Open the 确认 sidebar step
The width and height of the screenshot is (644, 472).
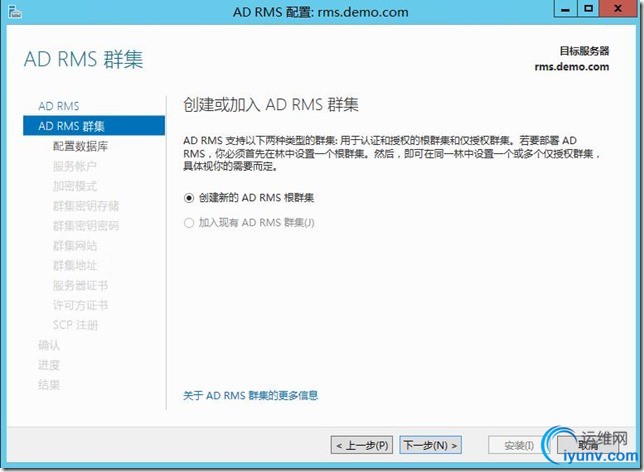click(49, 345)
